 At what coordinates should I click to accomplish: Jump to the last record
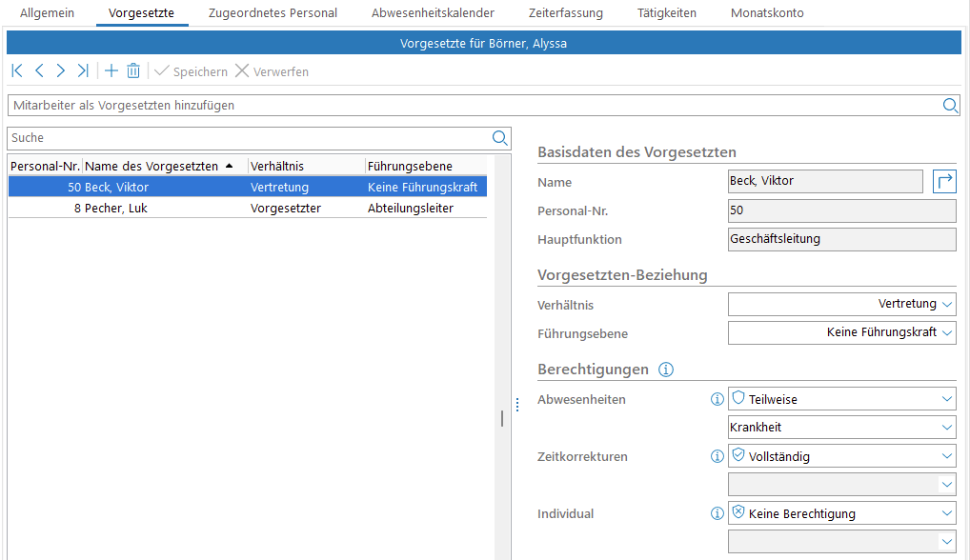tap(83, 71)
